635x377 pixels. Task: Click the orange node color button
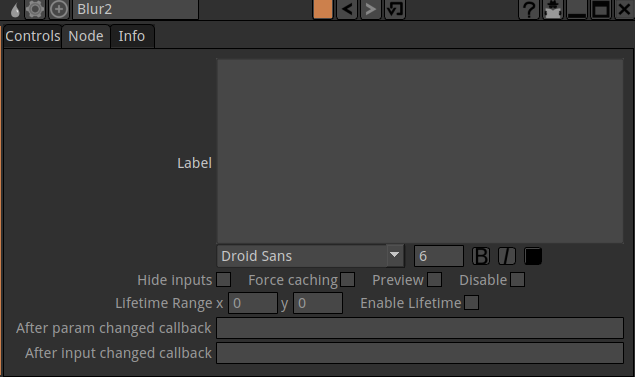pos(323,9)
